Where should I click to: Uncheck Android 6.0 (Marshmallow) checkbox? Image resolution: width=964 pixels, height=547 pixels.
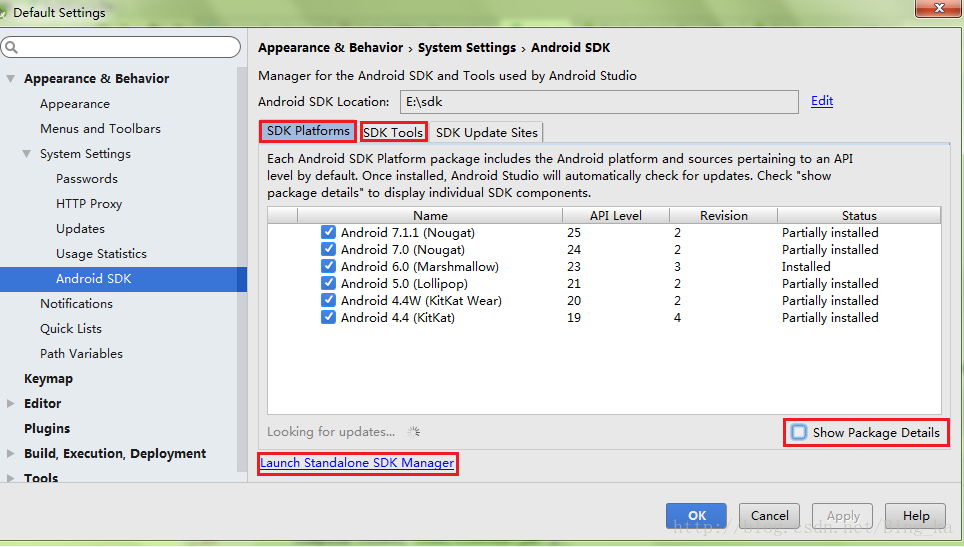(x=328, y=266)
